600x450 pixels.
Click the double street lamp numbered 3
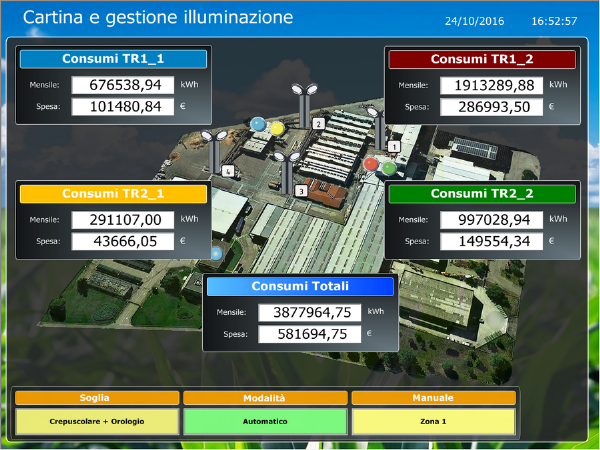287,172
